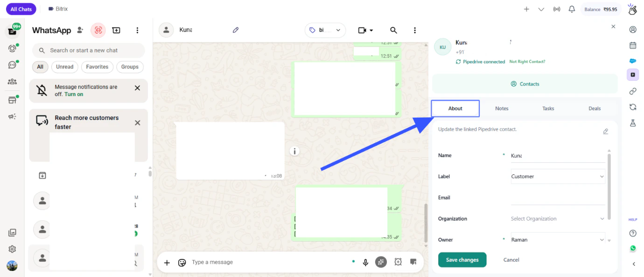
Task: Click the plus icon in top bar
Action: click(x=526, y=9)
